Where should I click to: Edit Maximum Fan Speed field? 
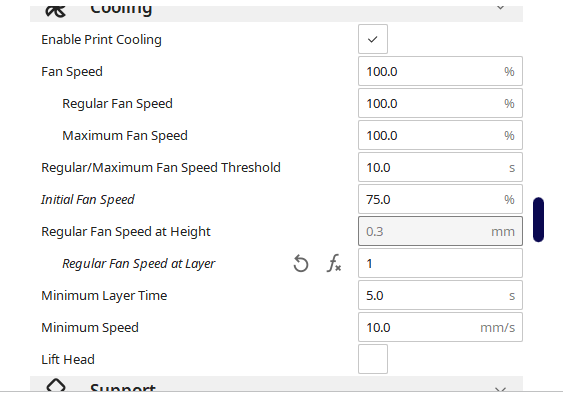(x=440, y=135)
